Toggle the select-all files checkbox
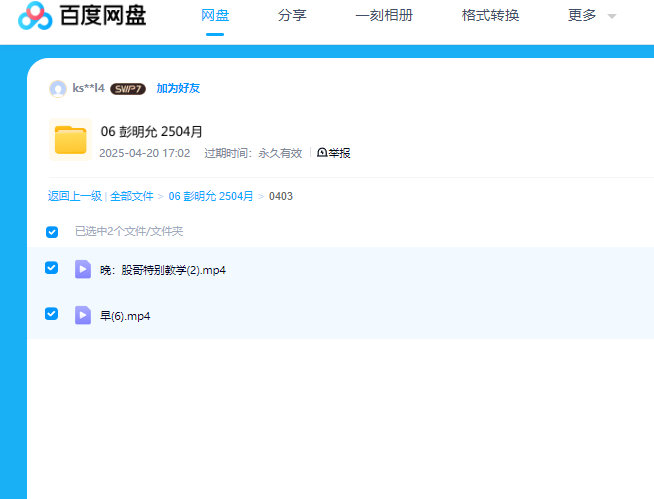The image size is (654, 499). [x=52, y=232]
